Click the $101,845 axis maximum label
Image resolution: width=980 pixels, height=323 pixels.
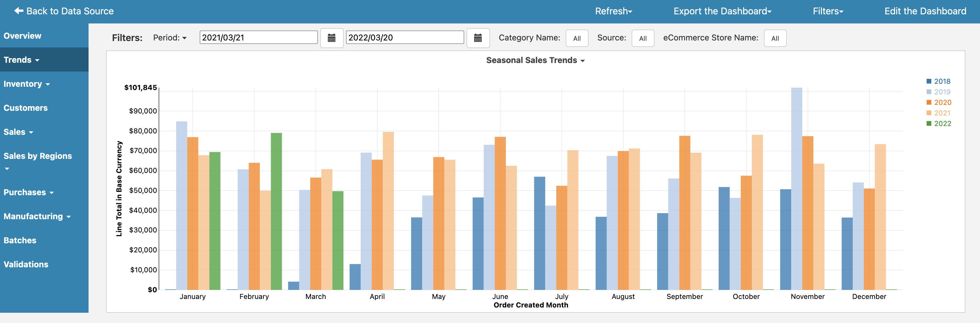[x=140, y=88]
